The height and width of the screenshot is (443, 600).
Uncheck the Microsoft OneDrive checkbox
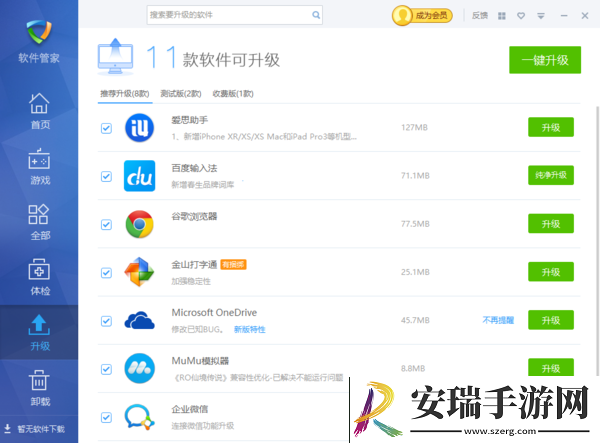(106, 321)
